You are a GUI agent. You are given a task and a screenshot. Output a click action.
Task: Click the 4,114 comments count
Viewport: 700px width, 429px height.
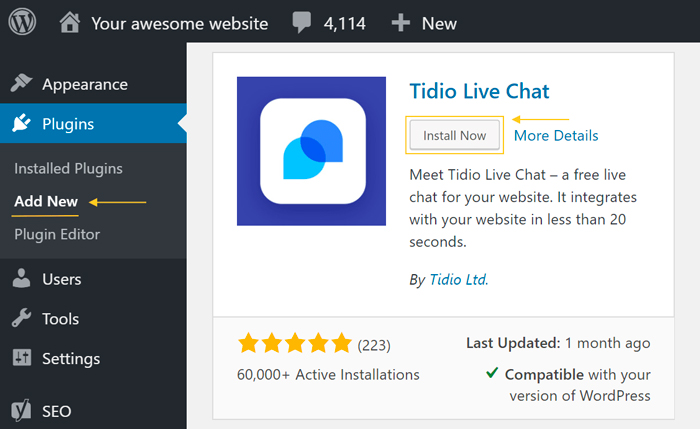tap(345, 23)
